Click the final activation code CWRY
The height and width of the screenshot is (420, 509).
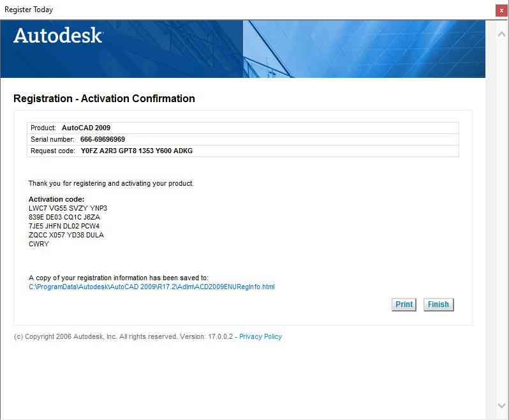pyautogui.click(x=39, y=244)
